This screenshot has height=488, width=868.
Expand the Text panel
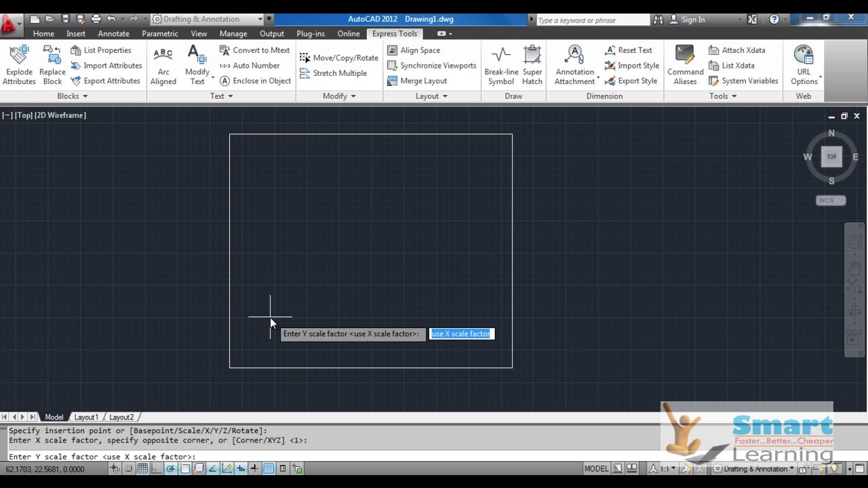coord(221,96)
